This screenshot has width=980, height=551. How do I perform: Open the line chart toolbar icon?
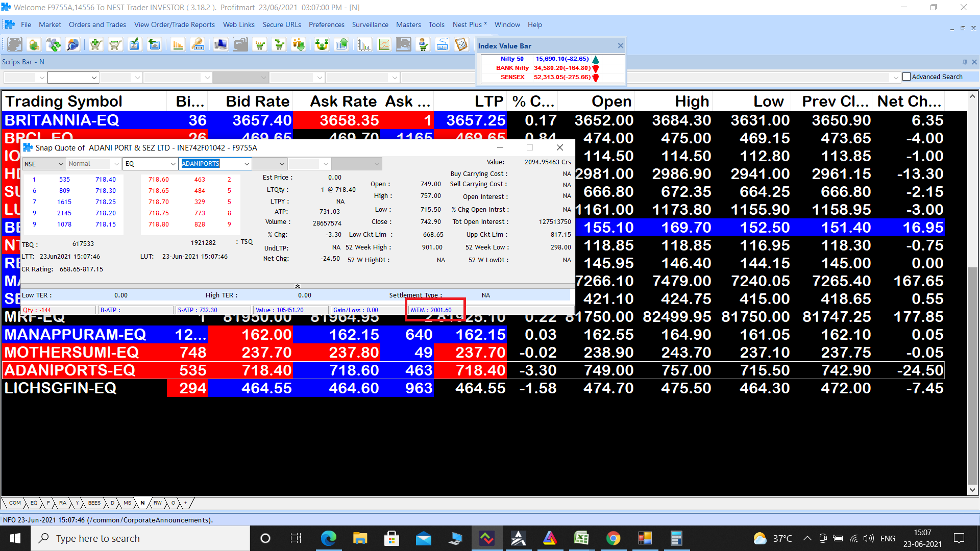pyautogui.click(x=384, y=45)
